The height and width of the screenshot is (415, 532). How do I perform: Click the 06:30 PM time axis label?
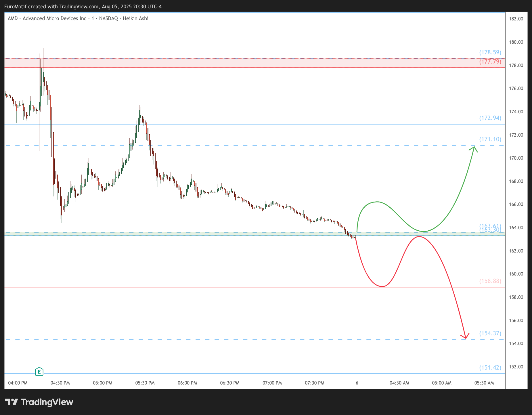point(230,383)
